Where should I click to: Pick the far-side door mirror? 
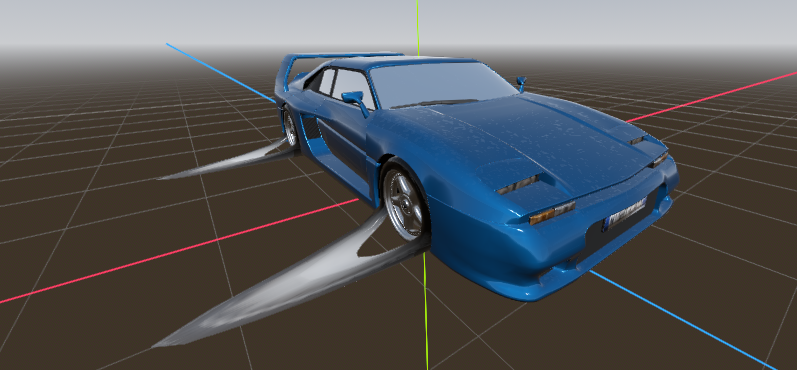click(522, 83)
